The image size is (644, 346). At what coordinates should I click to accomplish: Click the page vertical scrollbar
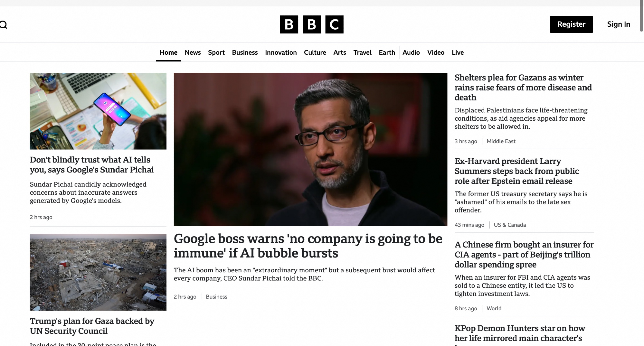point(641,16)
